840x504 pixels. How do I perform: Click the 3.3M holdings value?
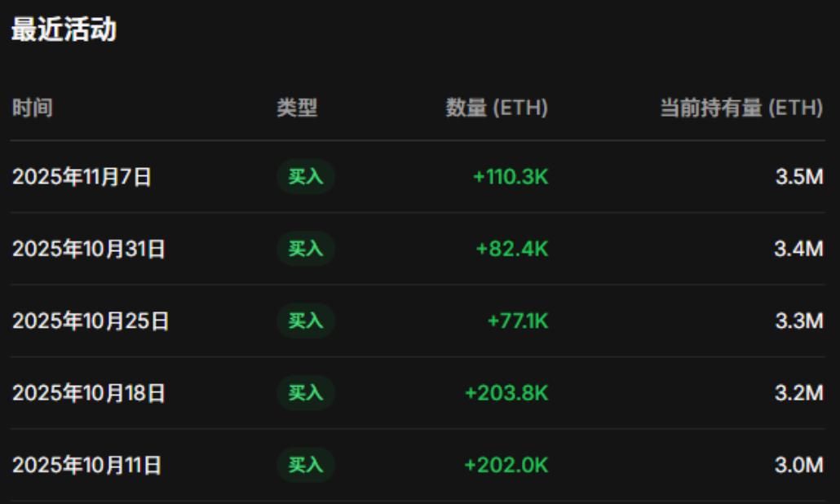tap(798, 321)
